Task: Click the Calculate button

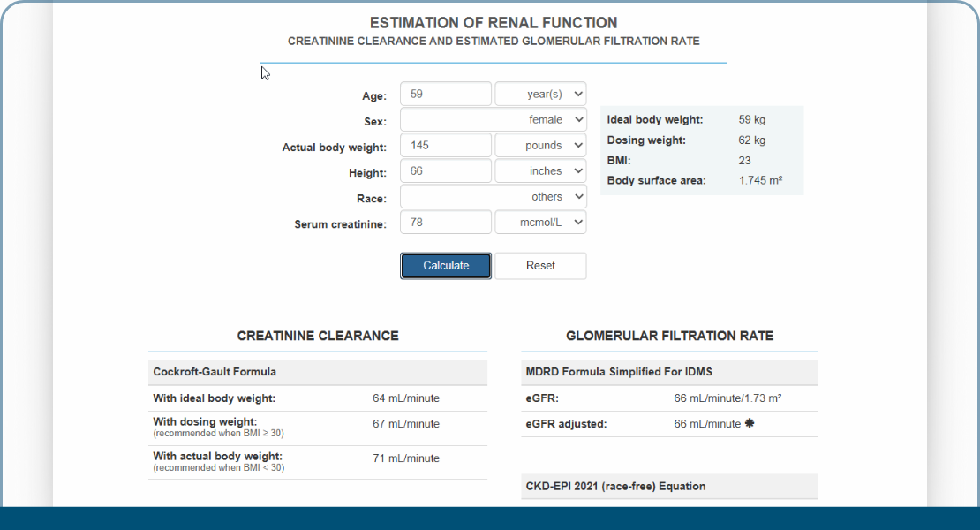Action: tap(446, 266)
